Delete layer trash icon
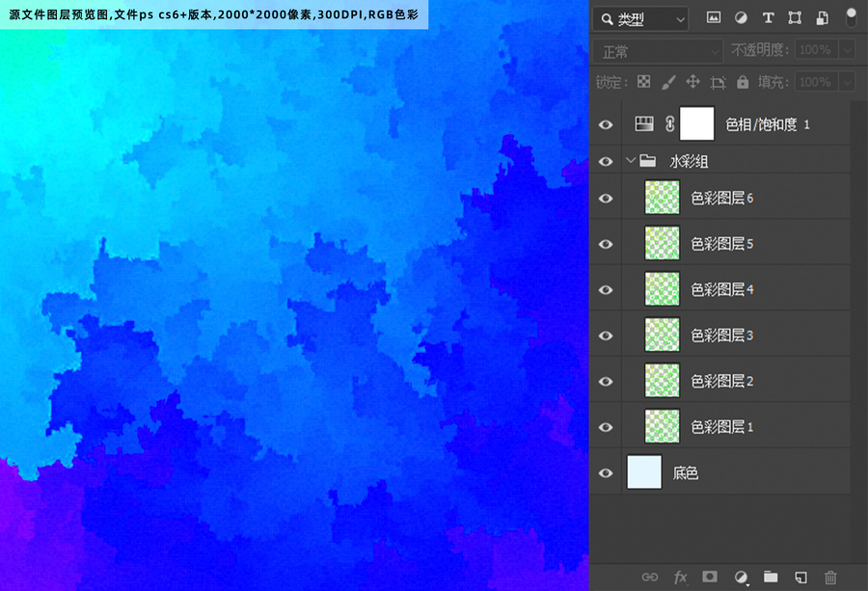Screen dimensions: 868x591 pos(830,578)
